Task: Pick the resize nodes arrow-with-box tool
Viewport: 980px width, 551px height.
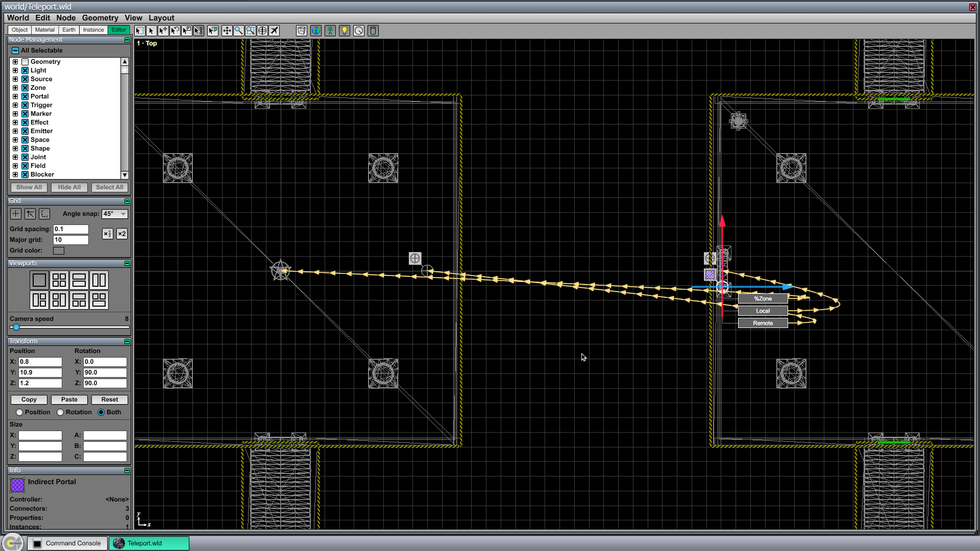Action: [186, 31]
